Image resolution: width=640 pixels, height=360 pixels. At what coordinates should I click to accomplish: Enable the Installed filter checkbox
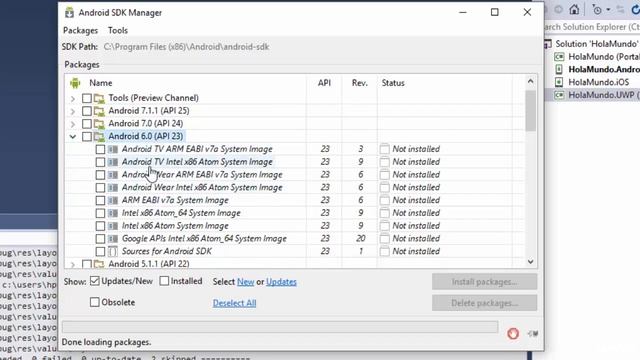pyautogui.click(x=164, y=281)
